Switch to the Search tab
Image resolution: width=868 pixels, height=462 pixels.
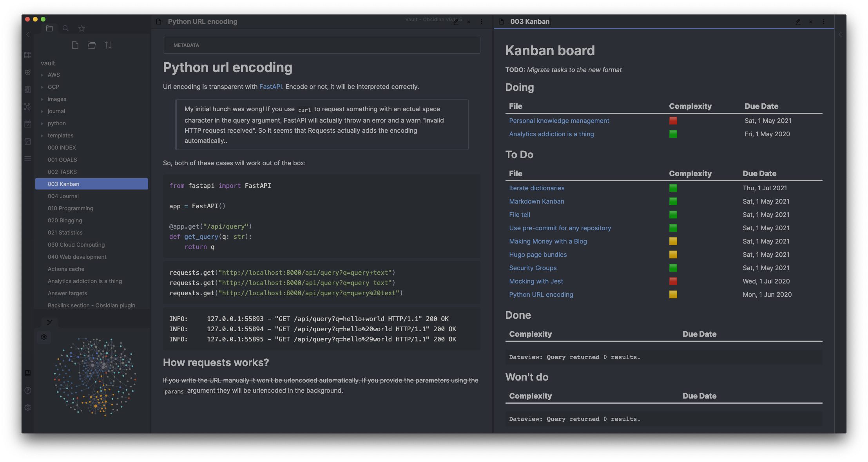click(x=65, y=28)
